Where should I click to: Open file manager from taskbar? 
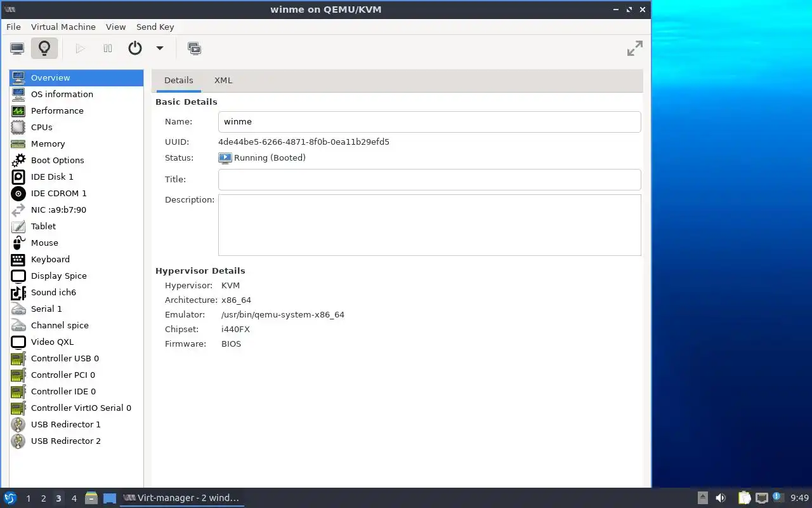(x=91, y=498)
